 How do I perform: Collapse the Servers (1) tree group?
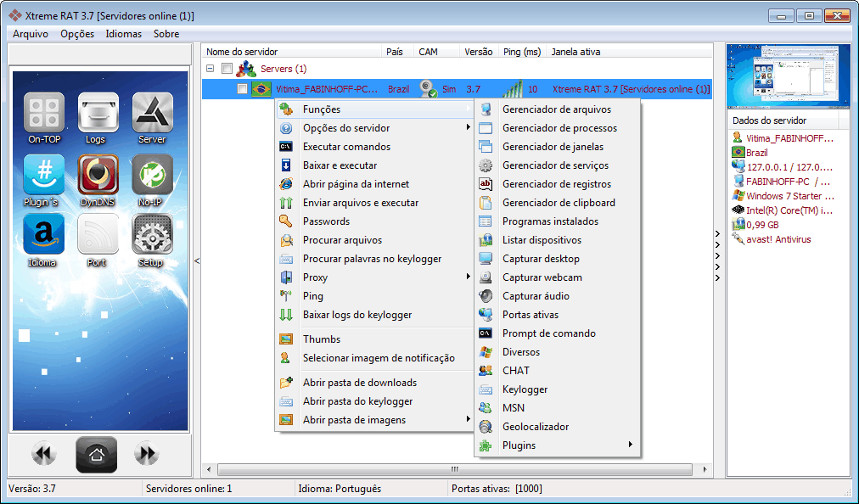click(210, 69)
